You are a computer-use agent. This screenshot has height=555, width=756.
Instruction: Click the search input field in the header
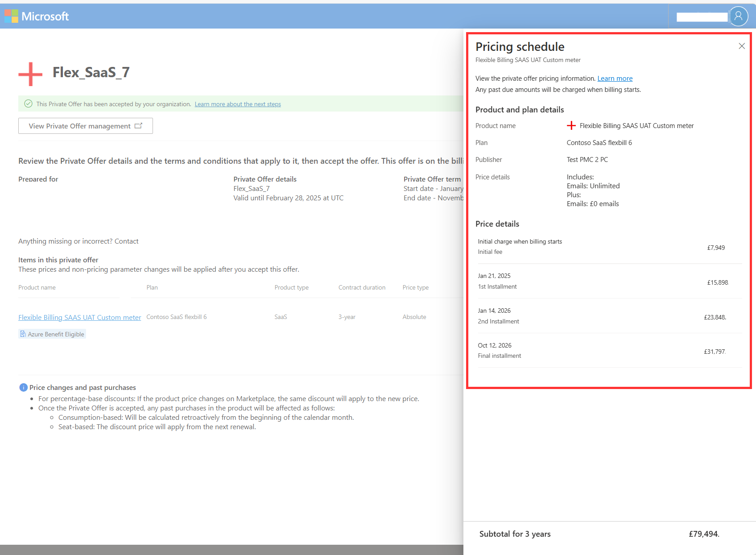click(701, 16)
